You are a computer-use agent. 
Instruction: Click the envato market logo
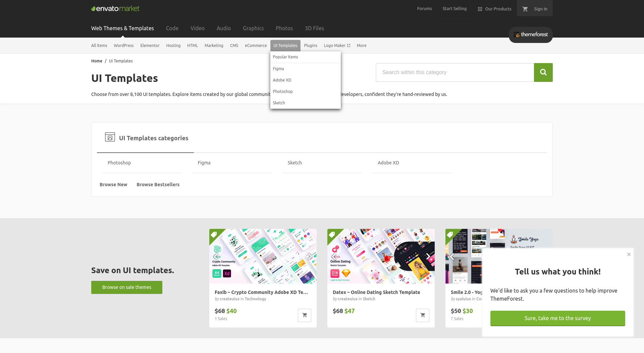click(115, 9)
